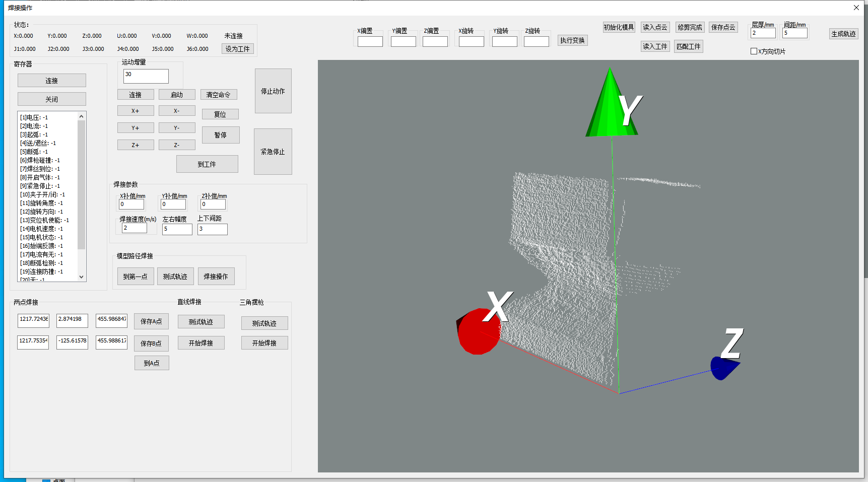Check the X方向切片 checkbox
The width and height of the screenshot is (868, 482).
coord(754,51)
